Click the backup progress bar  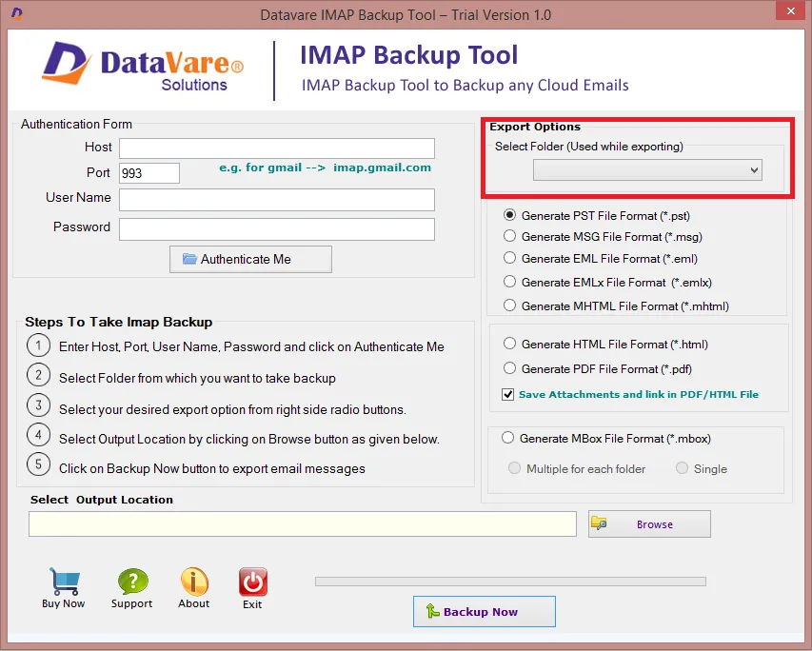click(x=510, y=582)
